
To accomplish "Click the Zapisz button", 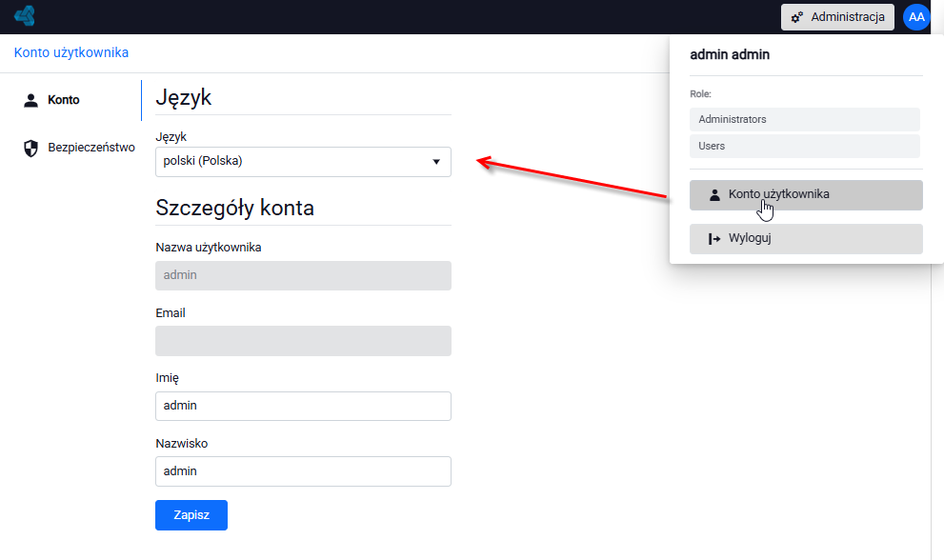I will [191, 515].
